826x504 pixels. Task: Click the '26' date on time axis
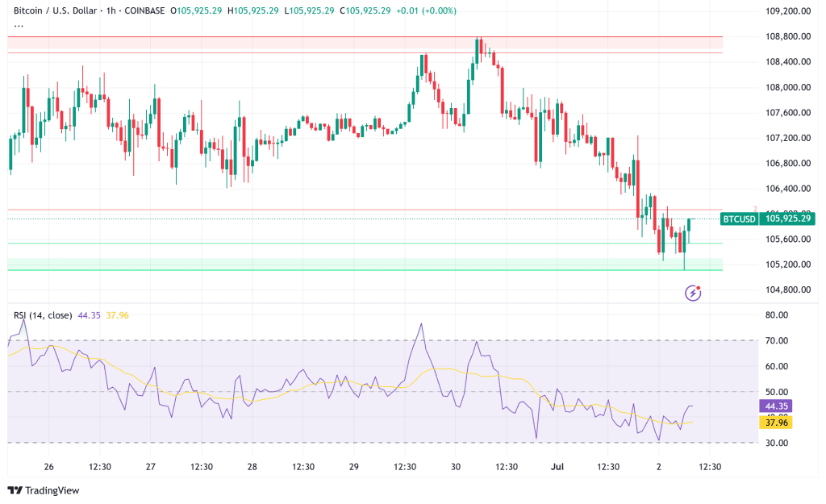pos(49,467)
